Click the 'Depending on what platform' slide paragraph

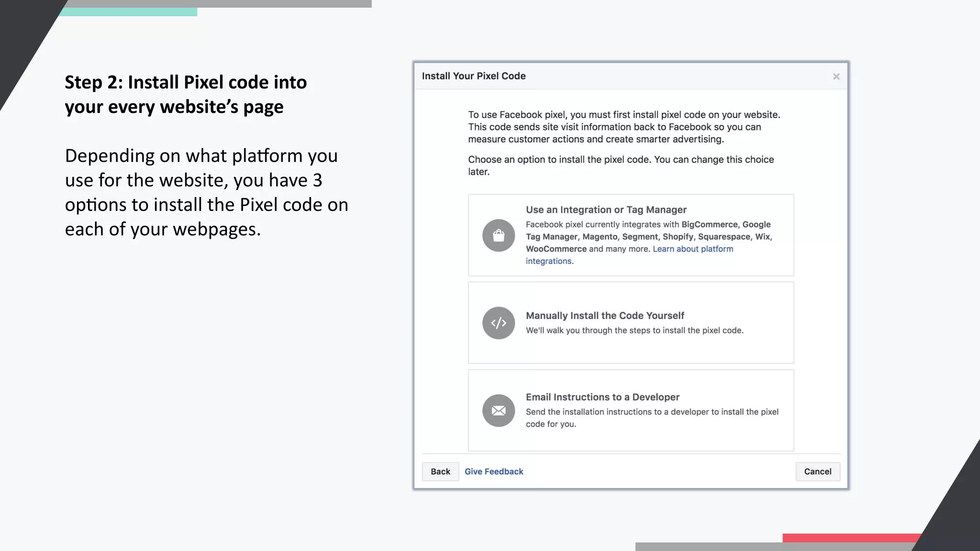(x=206, y=192)
